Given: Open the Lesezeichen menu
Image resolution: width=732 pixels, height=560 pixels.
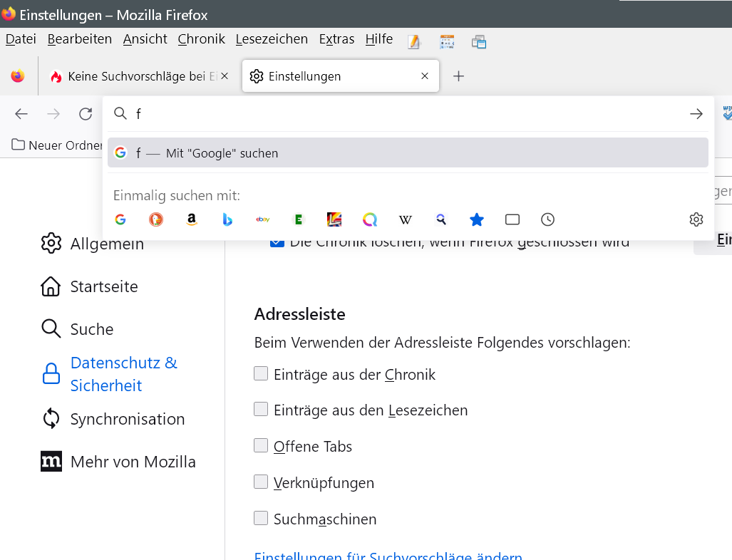Looking at the screenshot, I should pyautogui.click(x=272, y=39).
